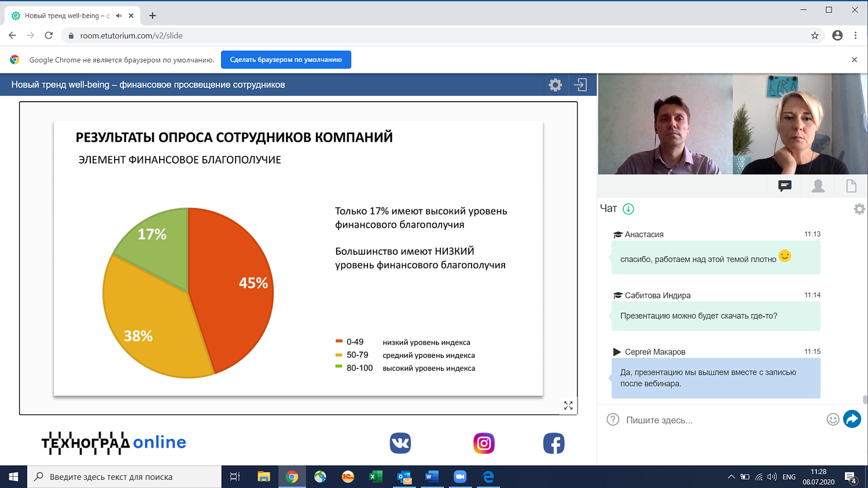The height and width of the screenshot is (488, 868).
Task: Open the VK social link icon
Action: [400, 443]
